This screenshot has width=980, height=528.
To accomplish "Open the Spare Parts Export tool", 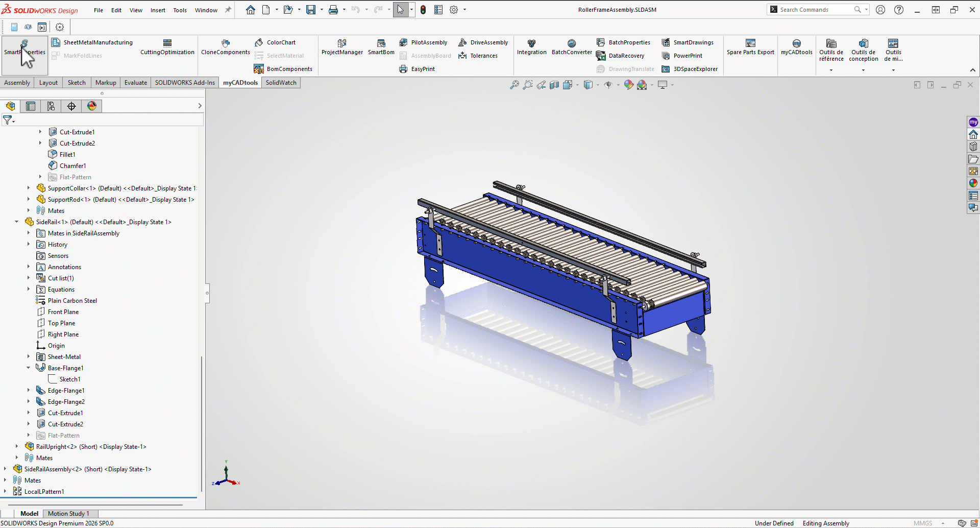I will (x=750, y=47).
